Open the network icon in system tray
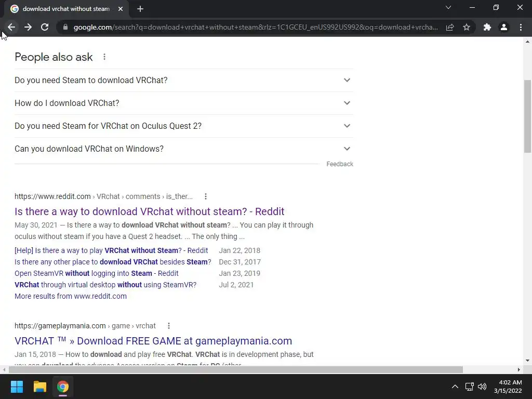 pos(470,387)
